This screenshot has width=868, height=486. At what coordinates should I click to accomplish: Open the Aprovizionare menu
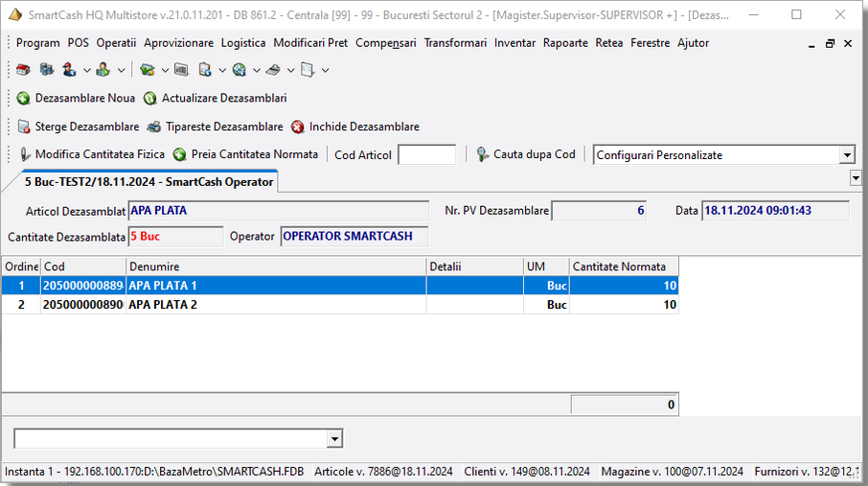tap(179, 43)
